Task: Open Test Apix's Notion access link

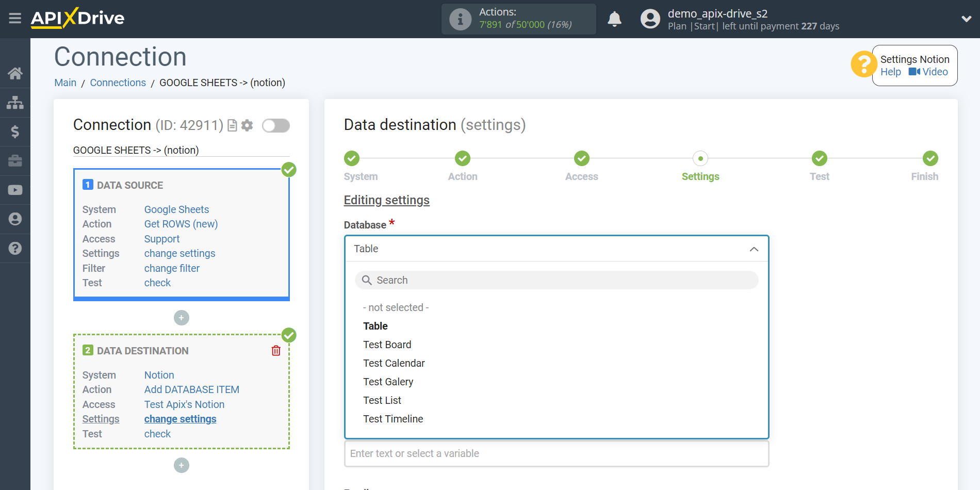Action: (x=184, y=404)
